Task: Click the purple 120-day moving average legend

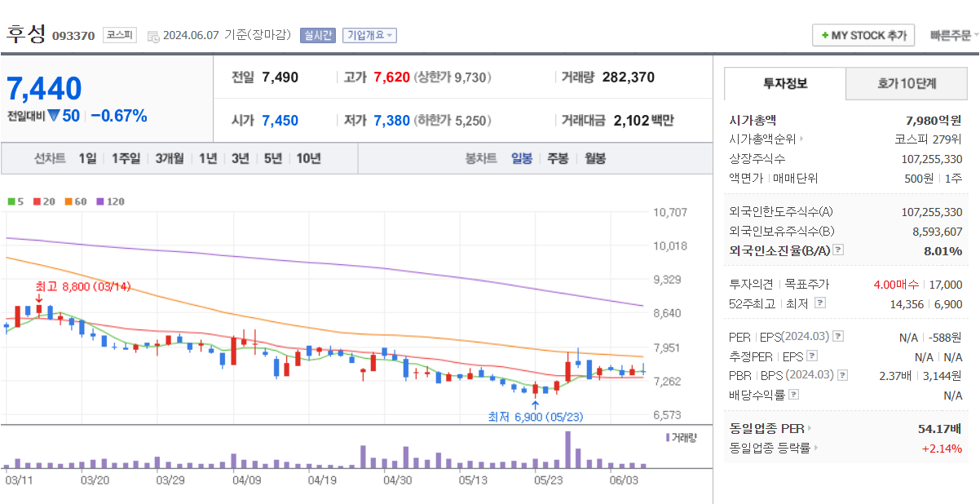Action: [x=110, y=201]
